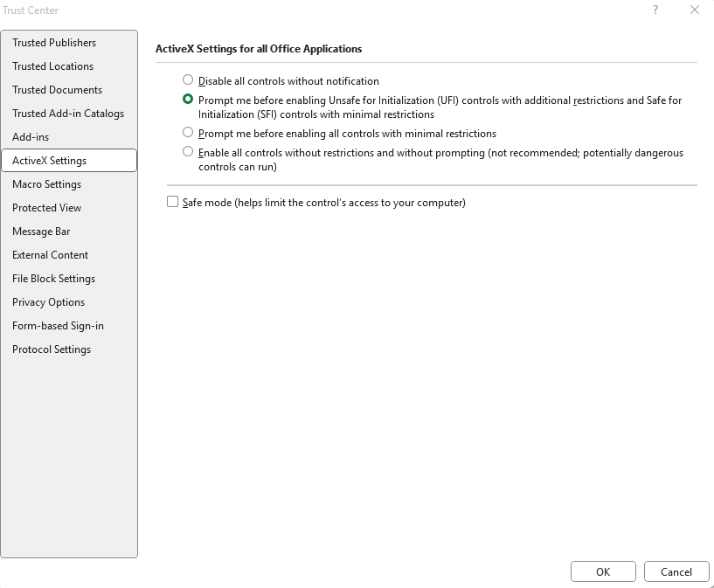
Task: Select Message Bar in the sidebar
Action: tap(39, 231)
